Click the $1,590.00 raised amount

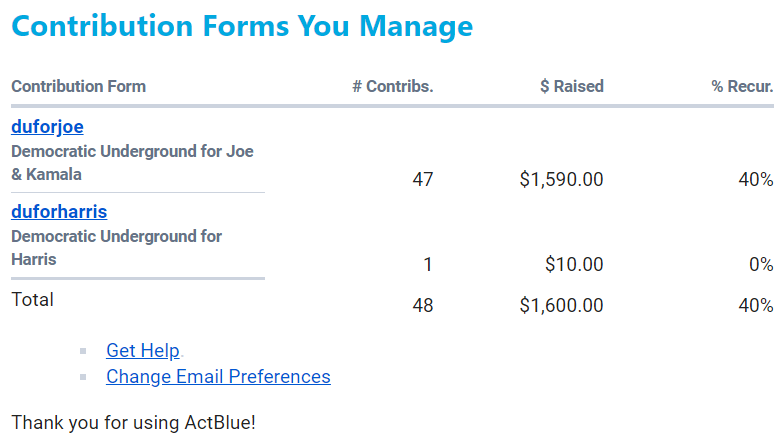click(561, 180)
